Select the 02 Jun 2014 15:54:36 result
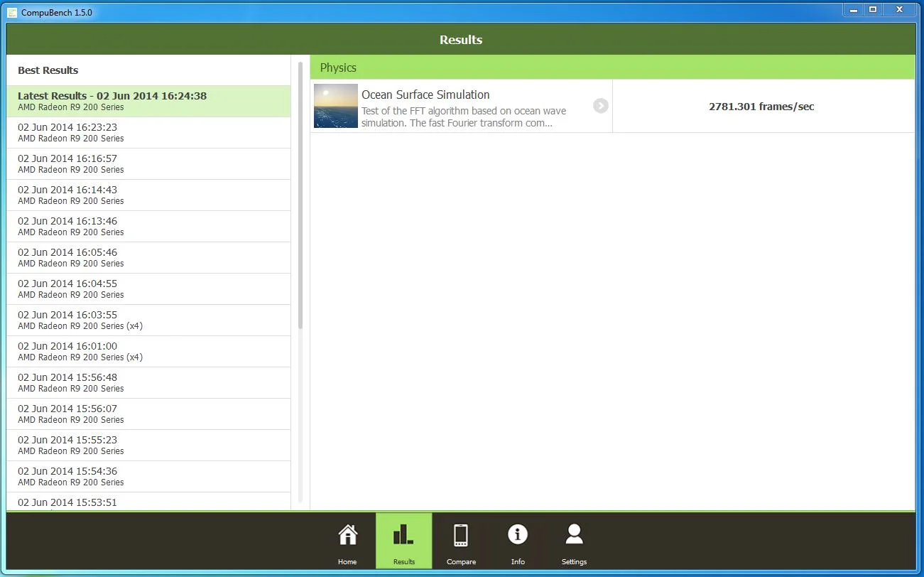Viewport: 924px width, 577px height. tap(148, 477)
